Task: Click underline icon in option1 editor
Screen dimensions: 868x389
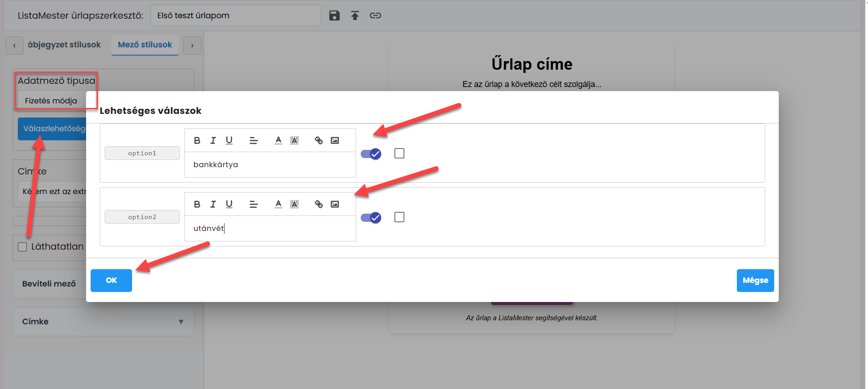Action: point(229,140)
